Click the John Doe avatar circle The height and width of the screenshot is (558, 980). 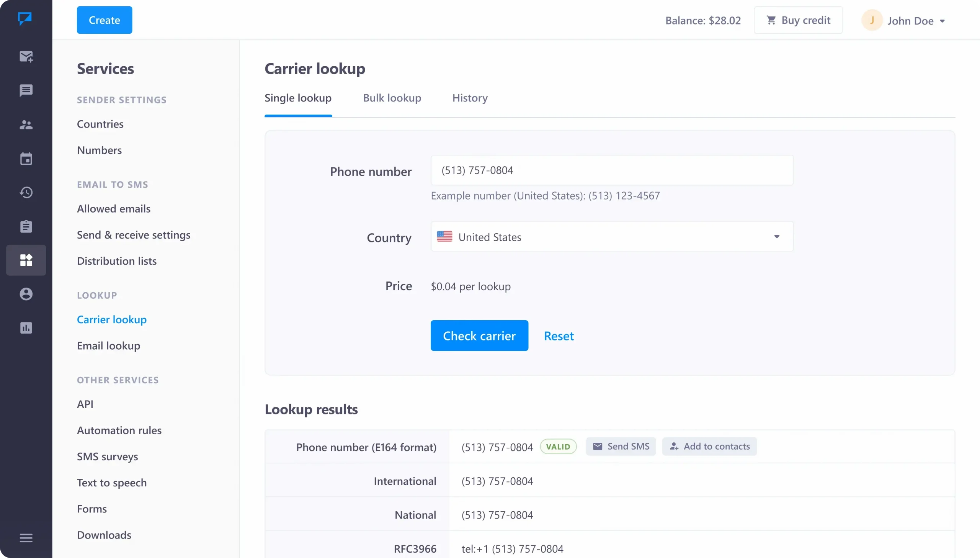pyautogui.click(x=872, y=20)
